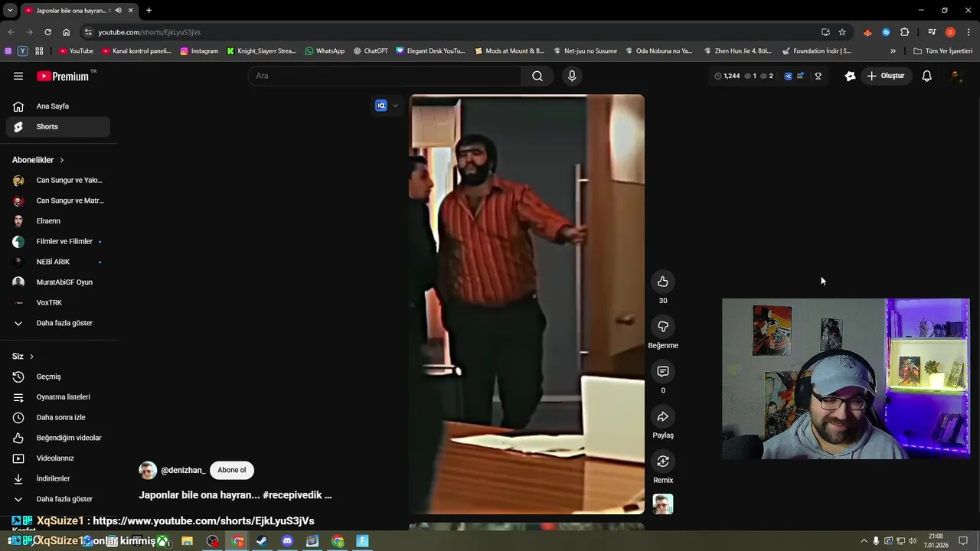Open Oynatma listeleri
This screenshot has width=980, height=551.
tap(58, 397)
